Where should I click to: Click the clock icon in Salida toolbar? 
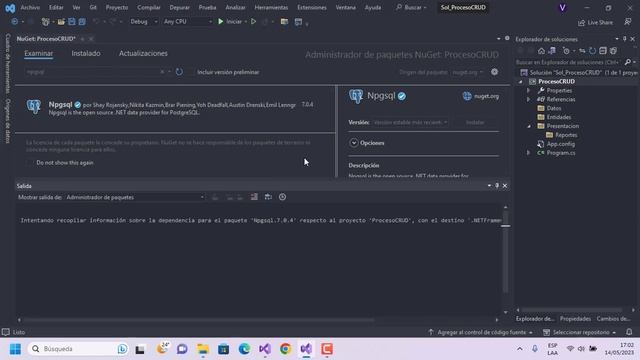pyautogui.click(x=282, y=197)
